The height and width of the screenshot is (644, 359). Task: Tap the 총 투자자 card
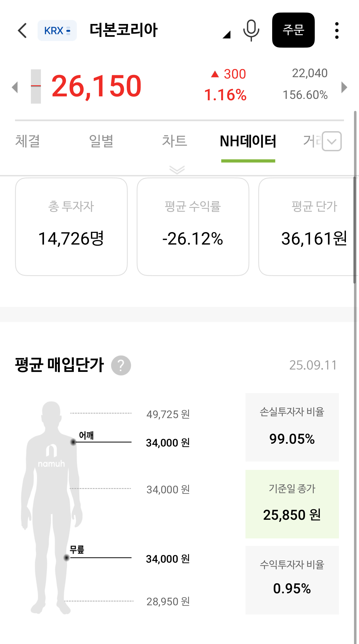click(71, 227)
